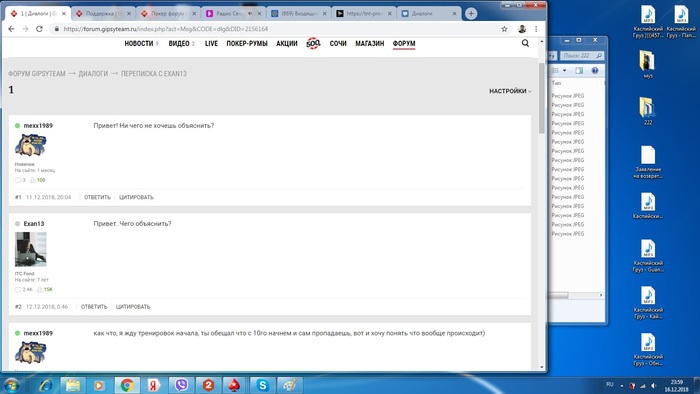Open the help icon in Explorer window
Image resolution: width=700 pixels, height=394 pixels.
[x=595, y=71]
